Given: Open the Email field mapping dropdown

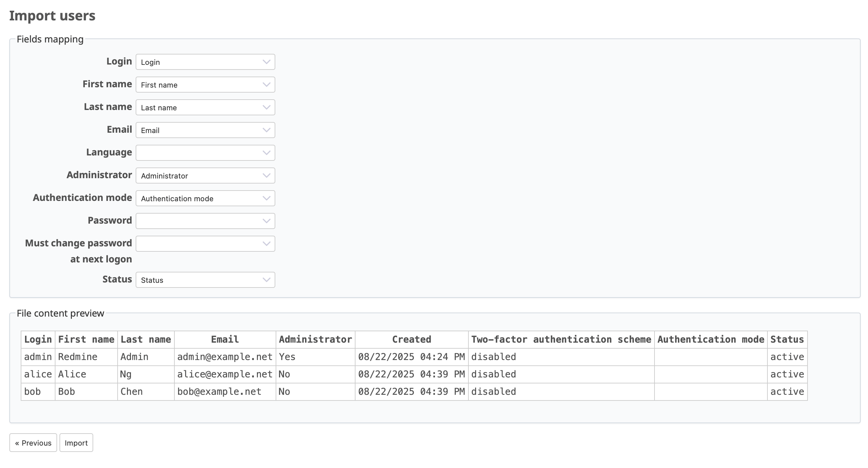Looking at the screenshot, I should pos(205,130).
